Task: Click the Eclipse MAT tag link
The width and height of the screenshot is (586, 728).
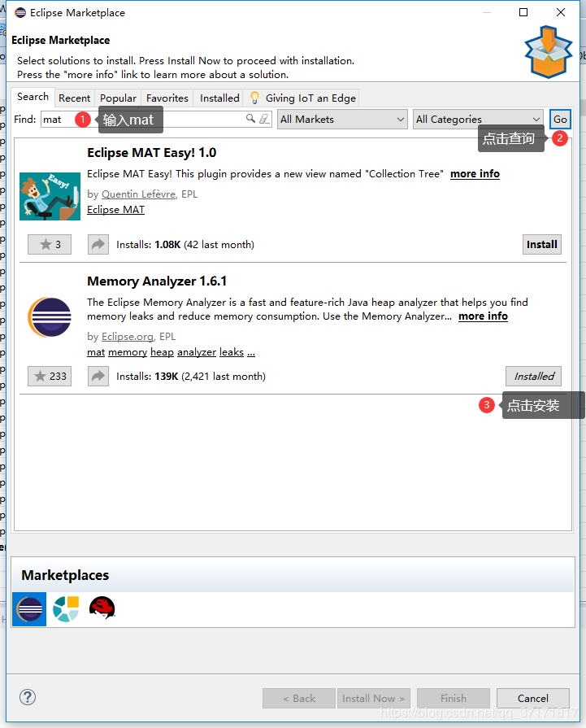Action: point(115,209)
